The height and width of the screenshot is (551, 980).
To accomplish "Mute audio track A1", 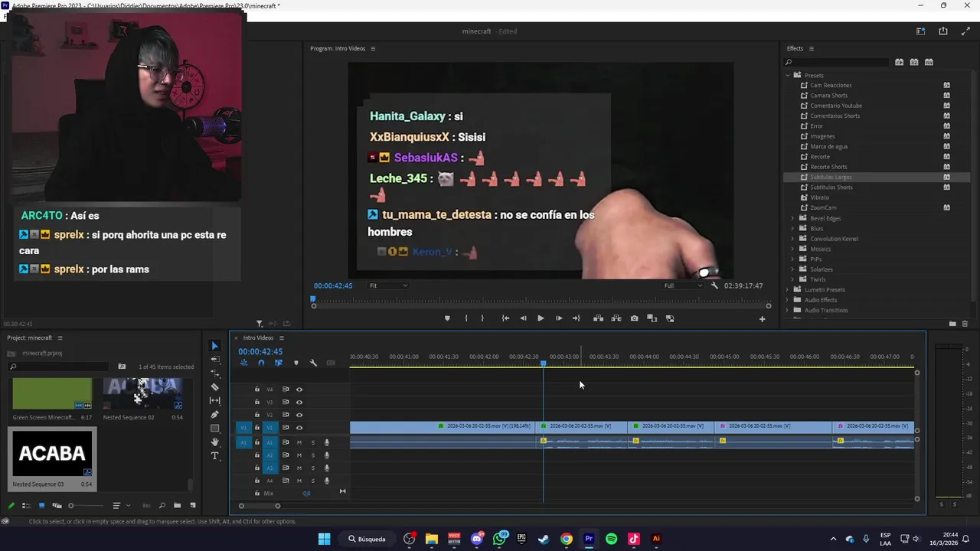I will pyautogui.click(x=299, y=442).
